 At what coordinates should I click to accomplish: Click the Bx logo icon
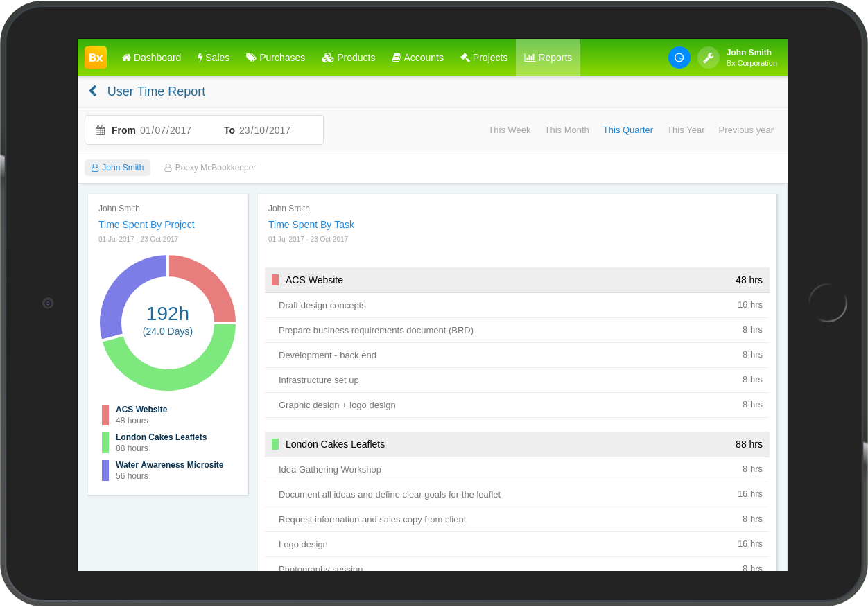[96, 58]
